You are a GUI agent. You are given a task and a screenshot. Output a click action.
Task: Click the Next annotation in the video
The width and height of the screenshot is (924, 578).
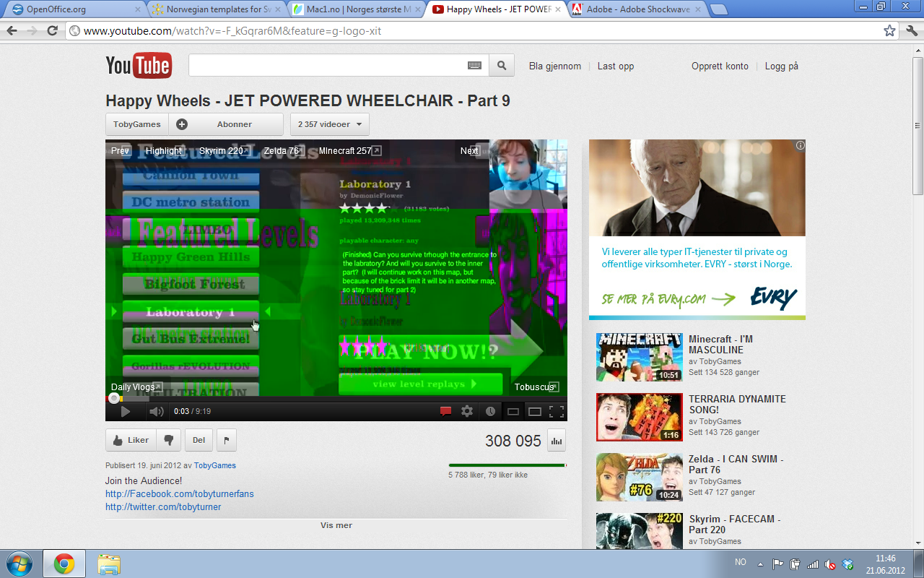[469, 151]
